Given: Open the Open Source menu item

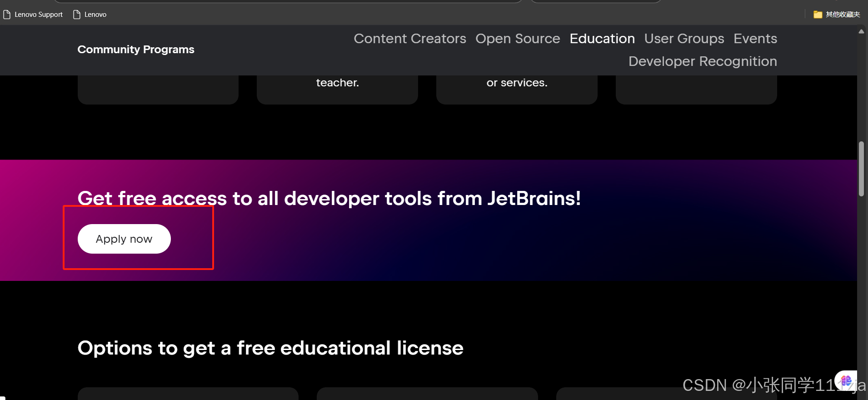Looking at the screenshot, I should coord(518,39).
